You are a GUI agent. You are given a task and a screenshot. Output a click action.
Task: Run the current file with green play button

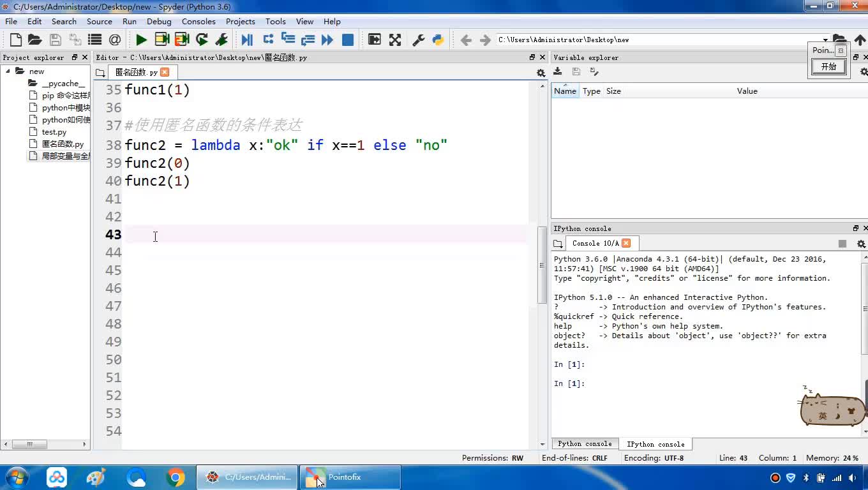coord(141,40)
